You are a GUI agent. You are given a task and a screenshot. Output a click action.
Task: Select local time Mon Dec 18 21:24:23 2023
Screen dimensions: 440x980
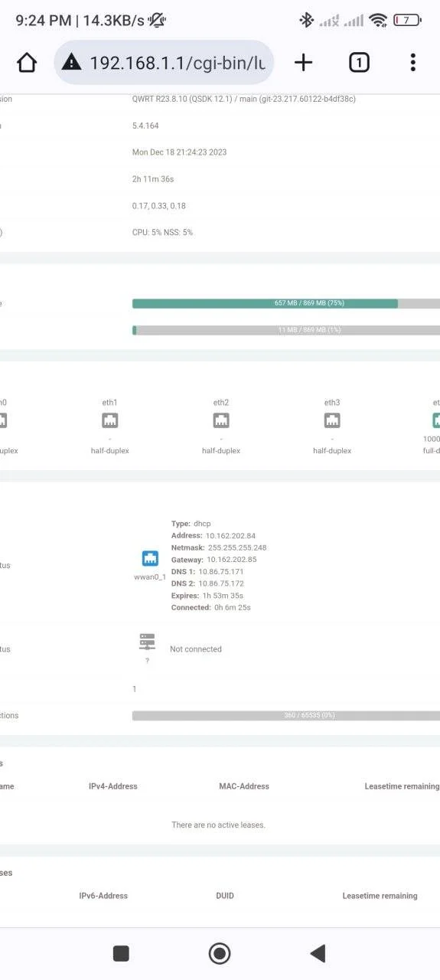[x=180, y=152]
